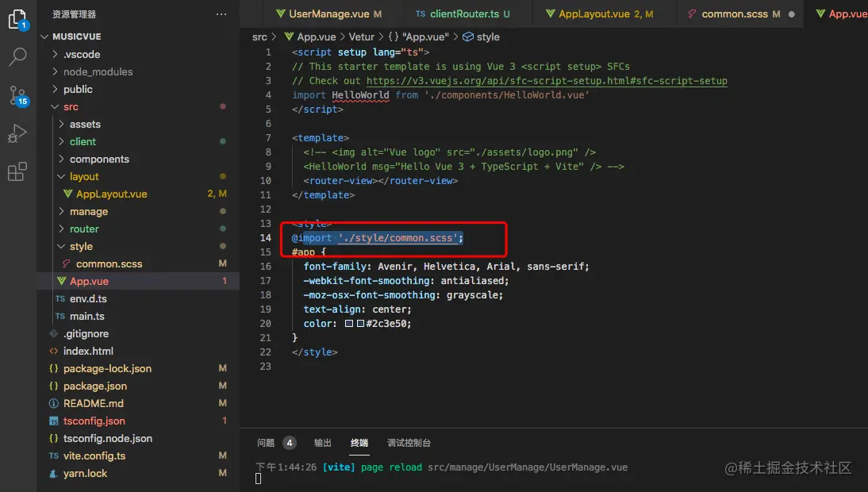This screenshot has height=492, width=868.
Task: Click the yarn icon beside yarn.lock
Action: [54, 474]
